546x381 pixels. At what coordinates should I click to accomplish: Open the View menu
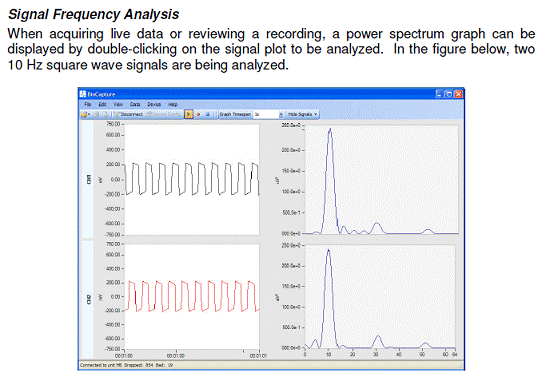pos(118,104)
